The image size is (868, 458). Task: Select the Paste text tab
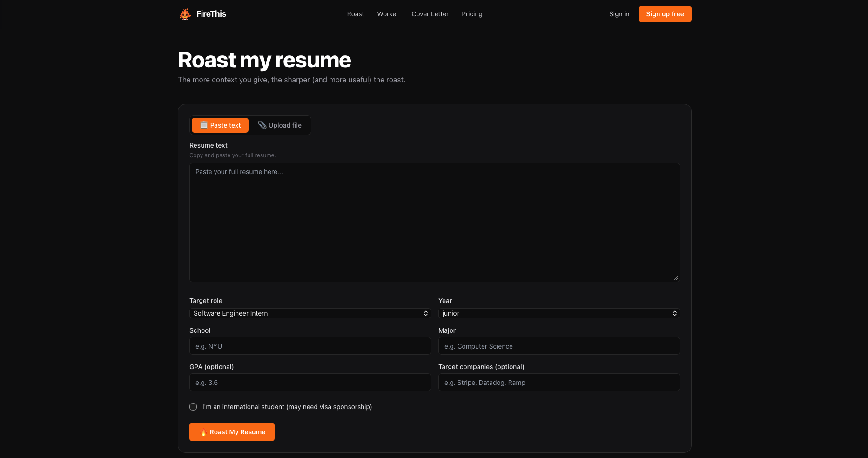pos(220,125)
